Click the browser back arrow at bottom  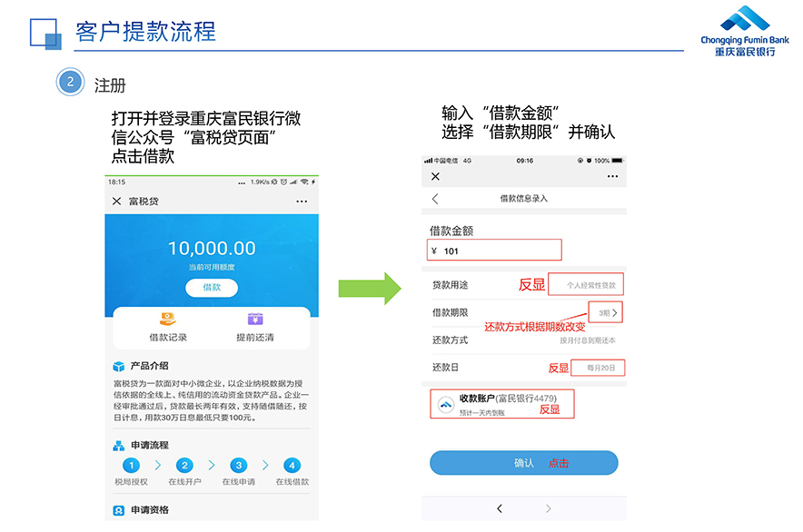500,508
